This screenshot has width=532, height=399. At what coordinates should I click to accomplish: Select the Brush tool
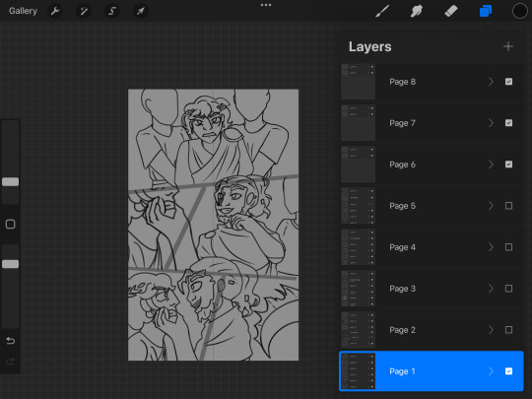coord(382,11)
